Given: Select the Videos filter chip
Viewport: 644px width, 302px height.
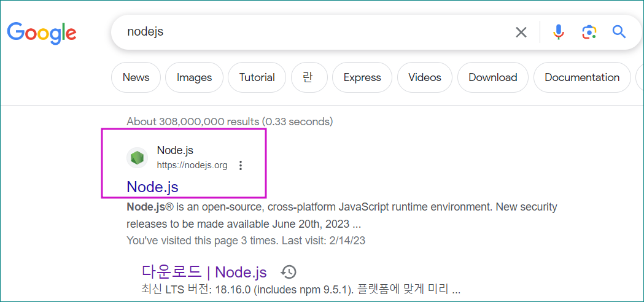Looking at the screenshot, I should (x=425, y=77).
